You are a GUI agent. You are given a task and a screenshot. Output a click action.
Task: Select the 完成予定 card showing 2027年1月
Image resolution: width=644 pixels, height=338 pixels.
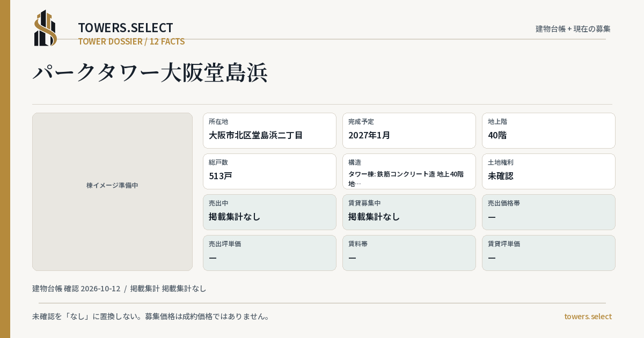pyautogui.click(x=409, y=130)
